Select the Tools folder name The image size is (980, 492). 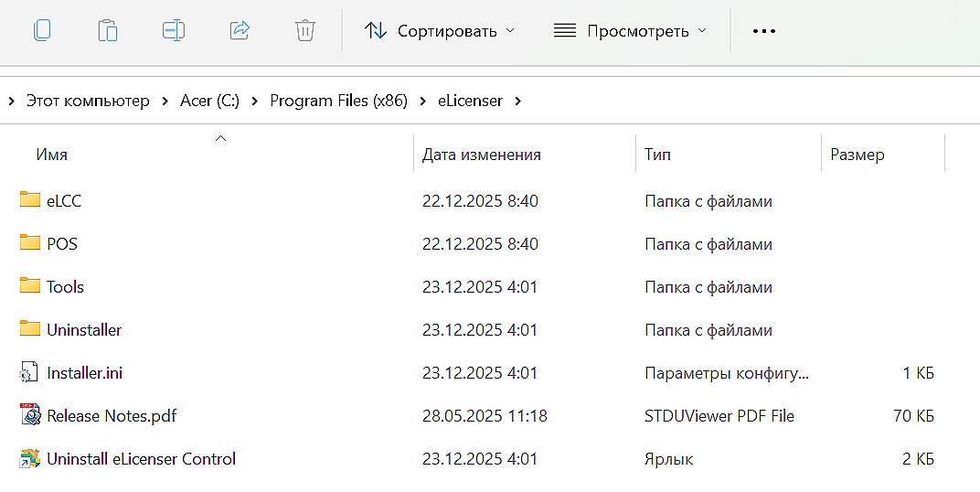(65, 287)
